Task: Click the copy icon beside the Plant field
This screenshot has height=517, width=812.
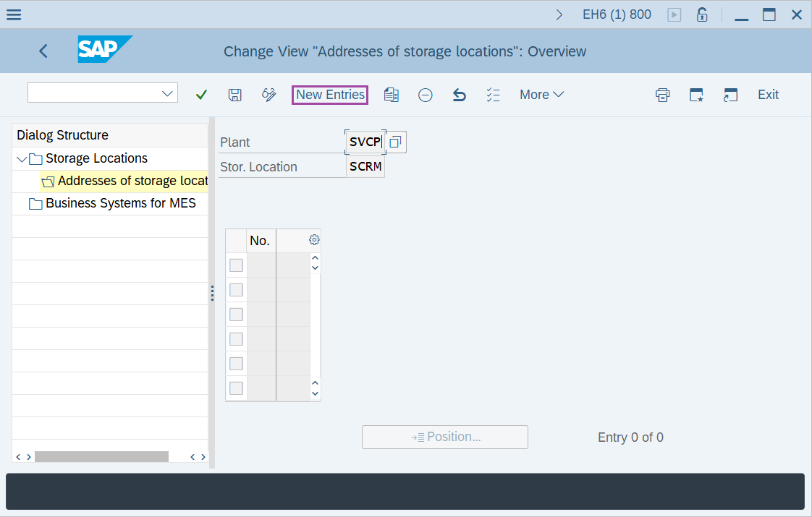Action: [395, 142]
